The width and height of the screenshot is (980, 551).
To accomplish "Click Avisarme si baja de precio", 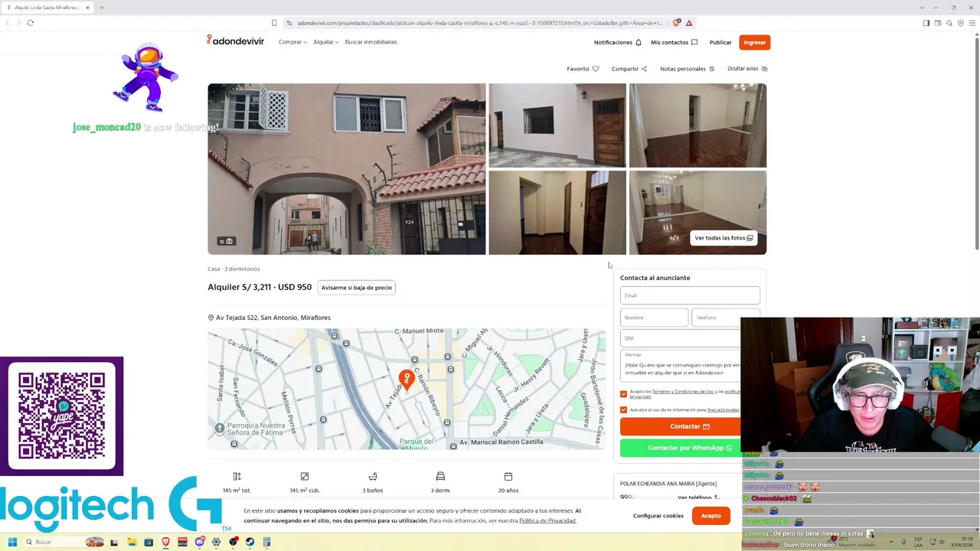I will 357,288.
